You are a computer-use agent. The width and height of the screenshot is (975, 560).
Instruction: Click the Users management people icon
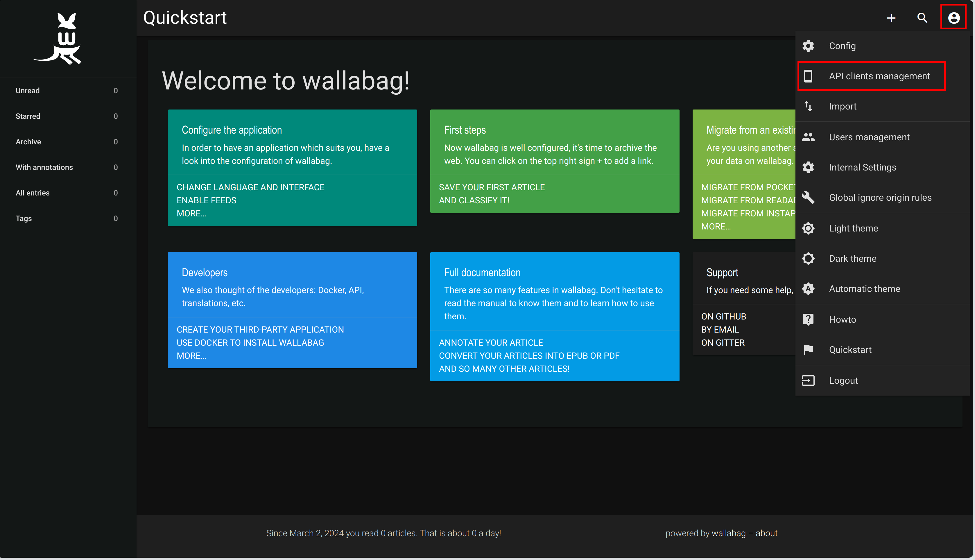coord(808,137)
